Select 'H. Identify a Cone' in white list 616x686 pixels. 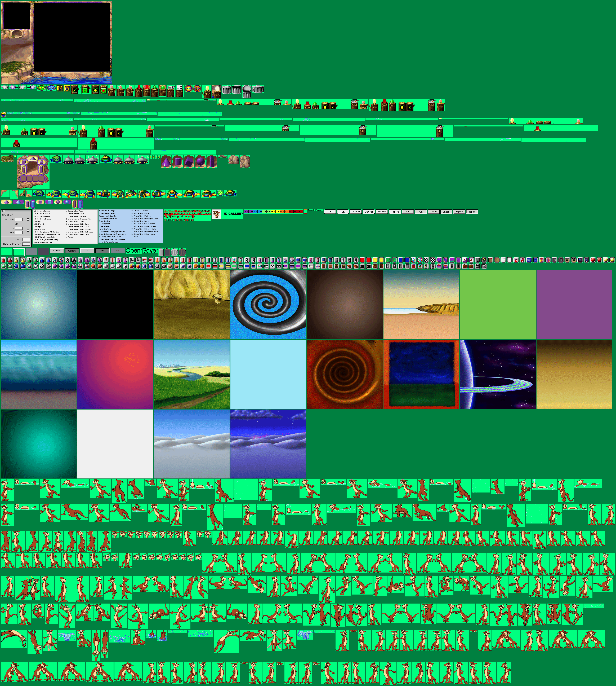pos(39,229)
